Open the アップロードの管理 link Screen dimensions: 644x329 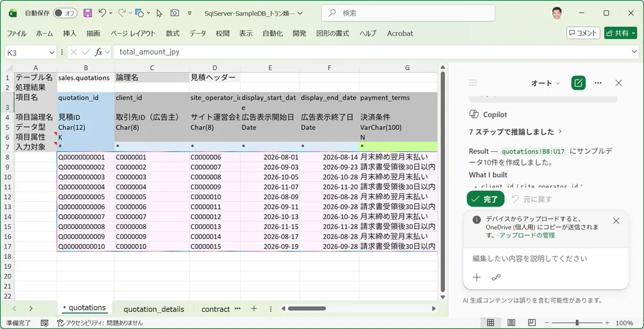click(x=527, y=235)
